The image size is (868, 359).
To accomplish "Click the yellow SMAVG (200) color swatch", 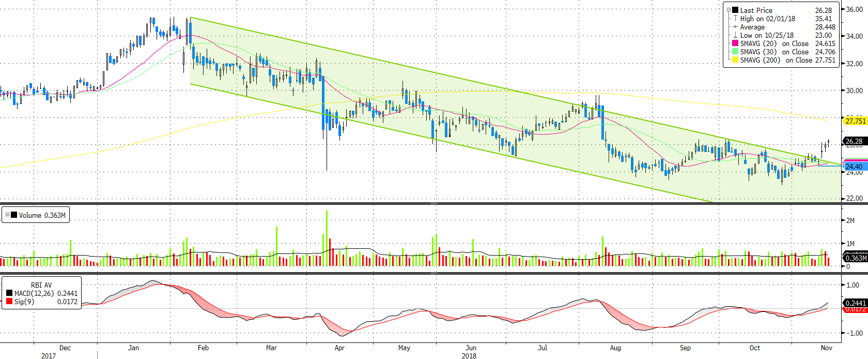I will (735, 60).
